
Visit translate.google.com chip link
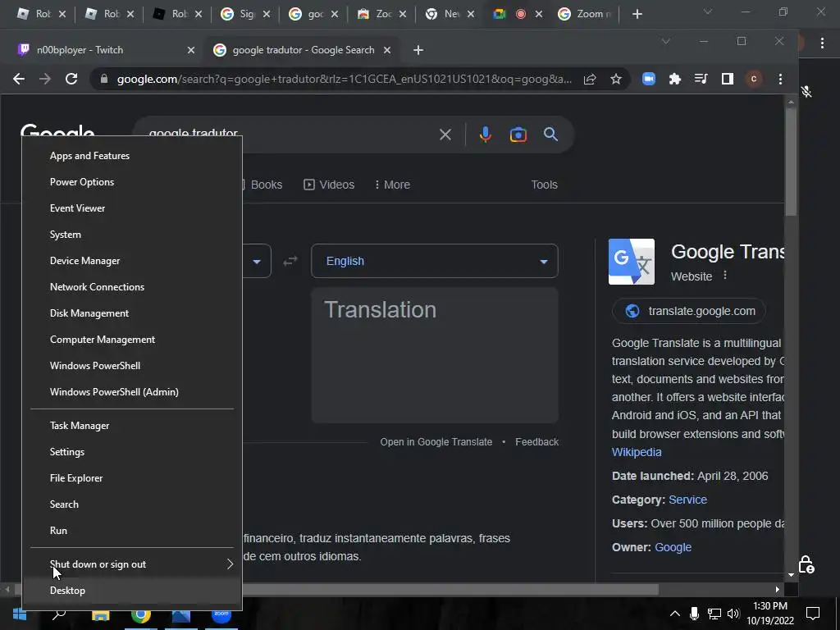[689, 311]
